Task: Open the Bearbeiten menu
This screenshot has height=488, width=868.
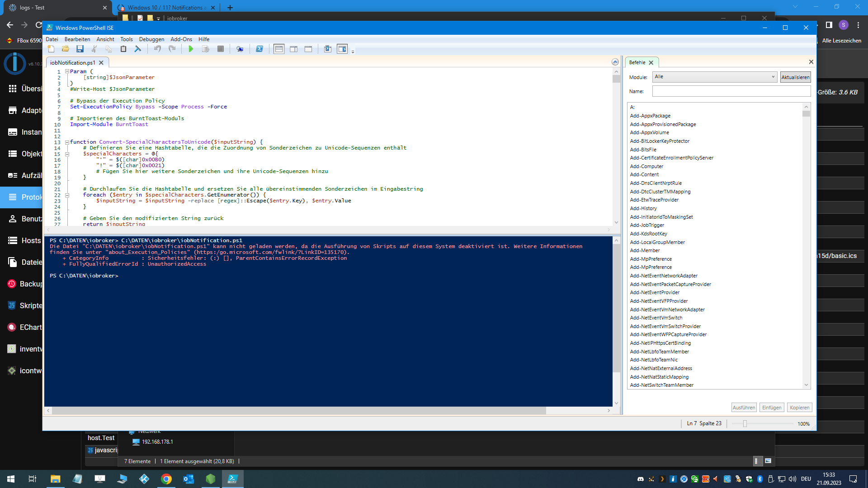Action: (77, 39)
